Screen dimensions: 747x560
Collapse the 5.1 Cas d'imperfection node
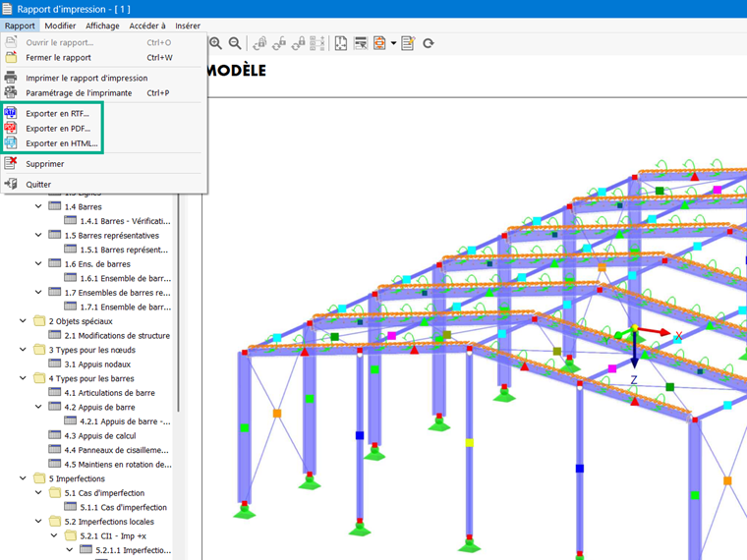coord(38,492)
